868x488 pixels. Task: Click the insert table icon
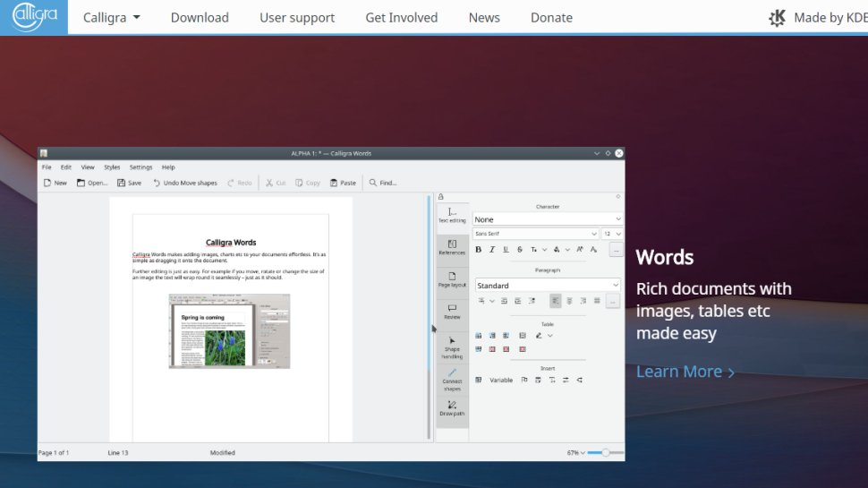coord(478,380)
